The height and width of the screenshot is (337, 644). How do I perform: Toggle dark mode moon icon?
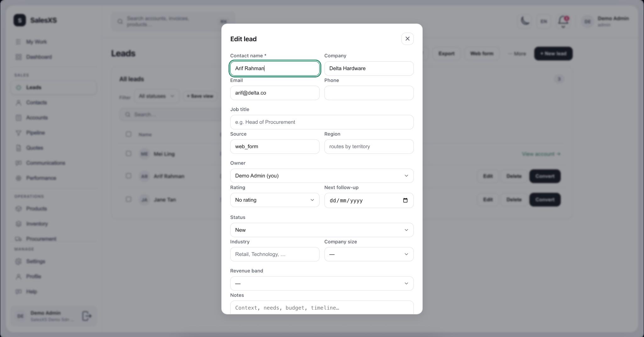click(x=525, y=21)
